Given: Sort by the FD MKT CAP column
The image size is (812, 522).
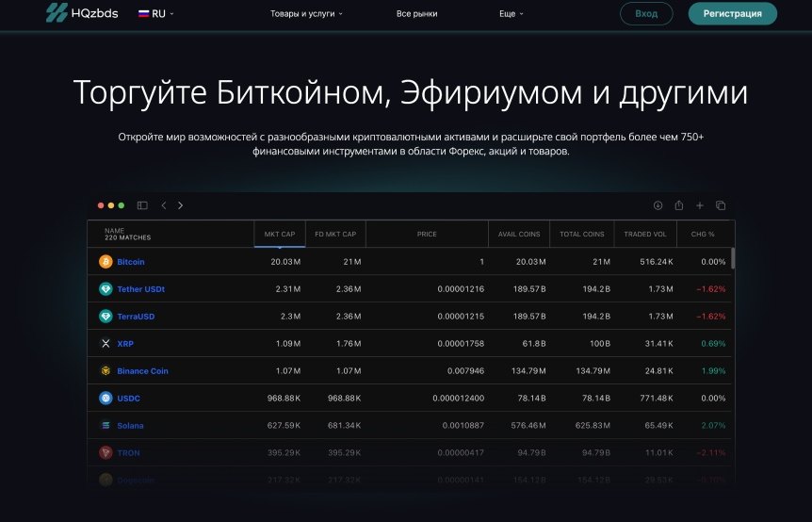Looking at the screenshot, I should 335,234.
